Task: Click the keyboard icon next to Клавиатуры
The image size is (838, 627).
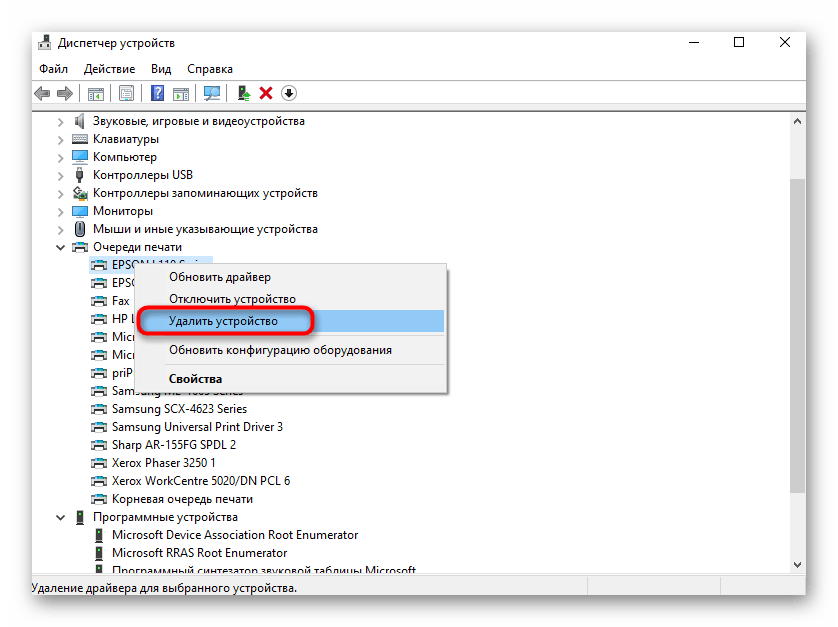Action: (x=80, y=140)
